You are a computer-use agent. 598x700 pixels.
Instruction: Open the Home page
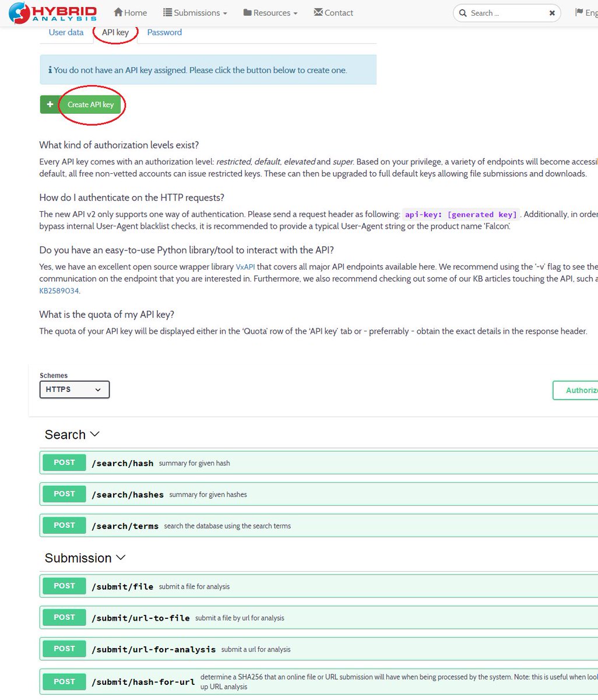pyautogui.click(x=130, y=13)
